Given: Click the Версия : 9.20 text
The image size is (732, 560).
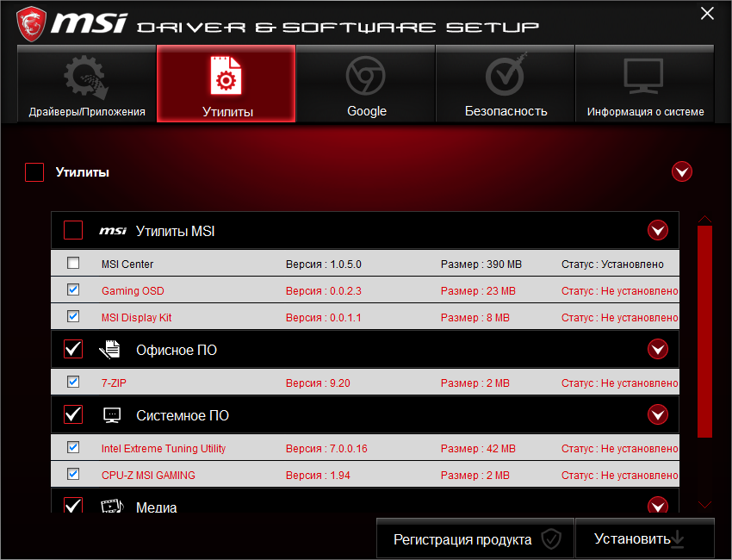Looking at the screenshot, I should pos(318,383).
